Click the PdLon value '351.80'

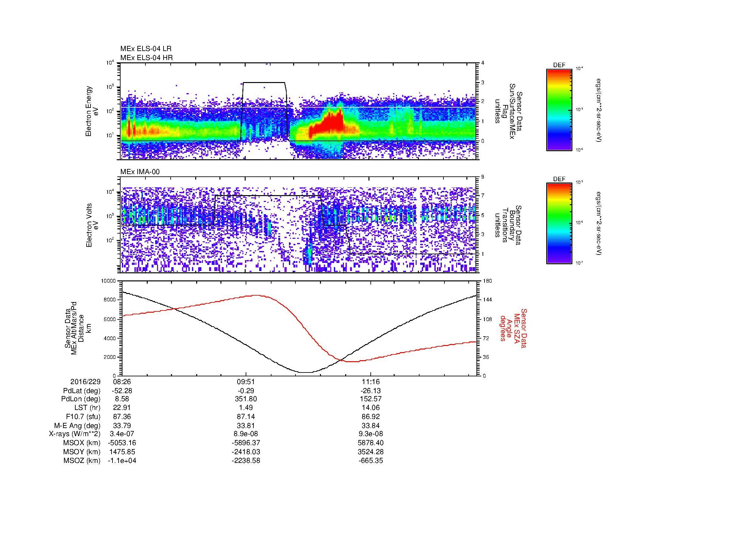coord(246,399)
